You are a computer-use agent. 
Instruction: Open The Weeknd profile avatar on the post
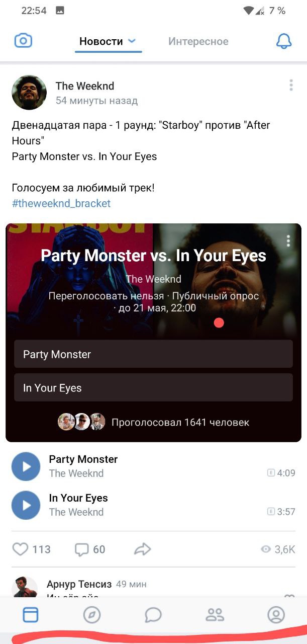point(29,93)
